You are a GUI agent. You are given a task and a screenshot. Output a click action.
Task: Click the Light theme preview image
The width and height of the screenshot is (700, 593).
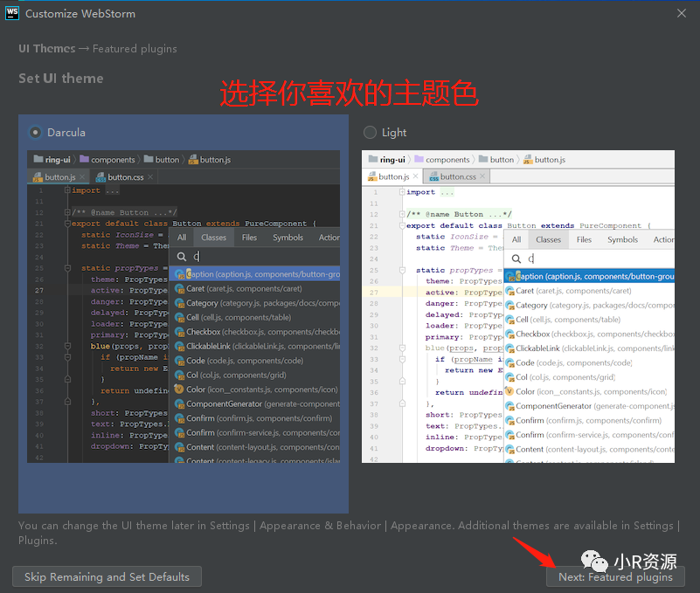click(x=518, y=306)
